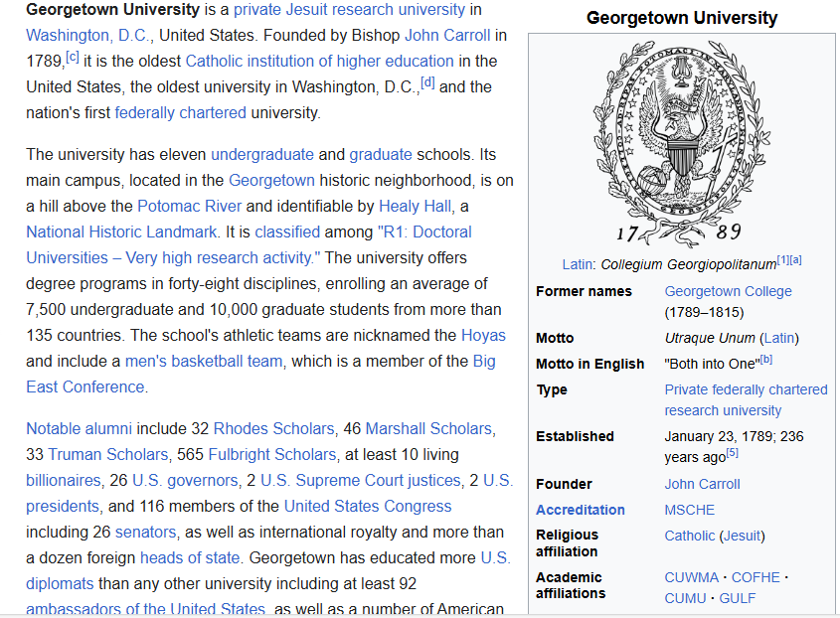This screenshot has width=840, height=618.
Task: Open the CUWMA affiliation link
Action: (691, 578)
